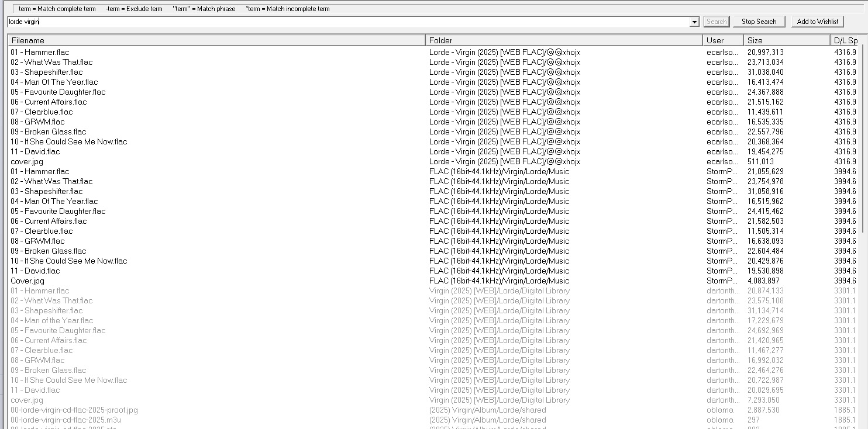The height and width of the screenshot is (429, 868).
Task: Click user dartonth on the 20,874,133 row
Action: (723, 290)
